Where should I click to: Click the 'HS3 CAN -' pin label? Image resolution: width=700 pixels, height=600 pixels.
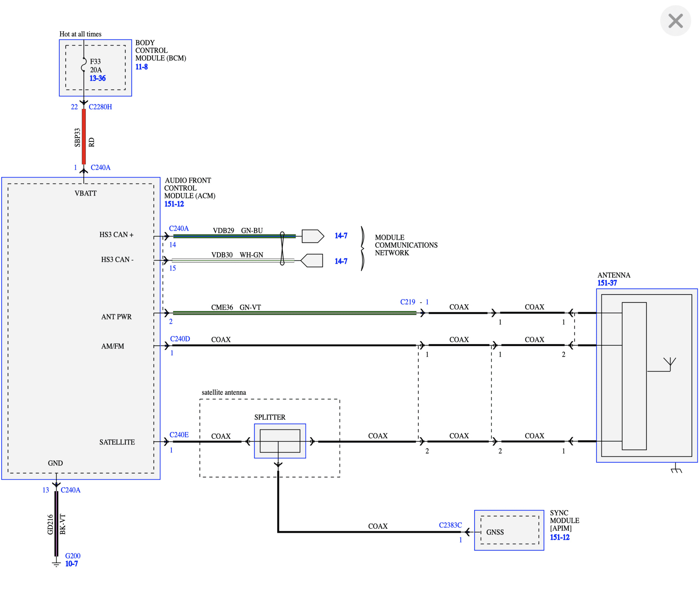coord(117,260)
